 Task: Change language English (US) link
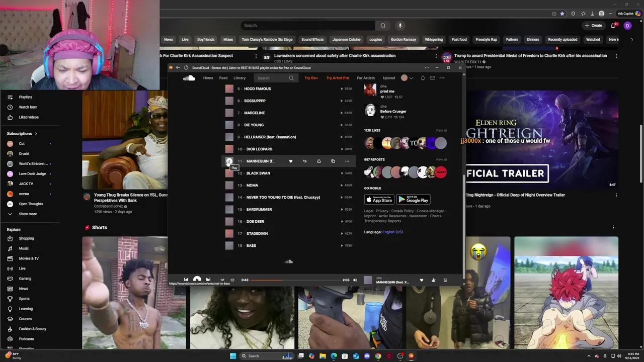click(x=392, y=232)
